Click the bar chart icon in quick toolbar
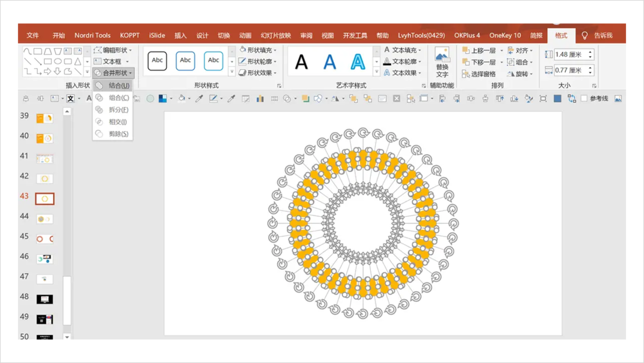Image resolution: width=644 pixels, height=363 pixels. (260, 99)
